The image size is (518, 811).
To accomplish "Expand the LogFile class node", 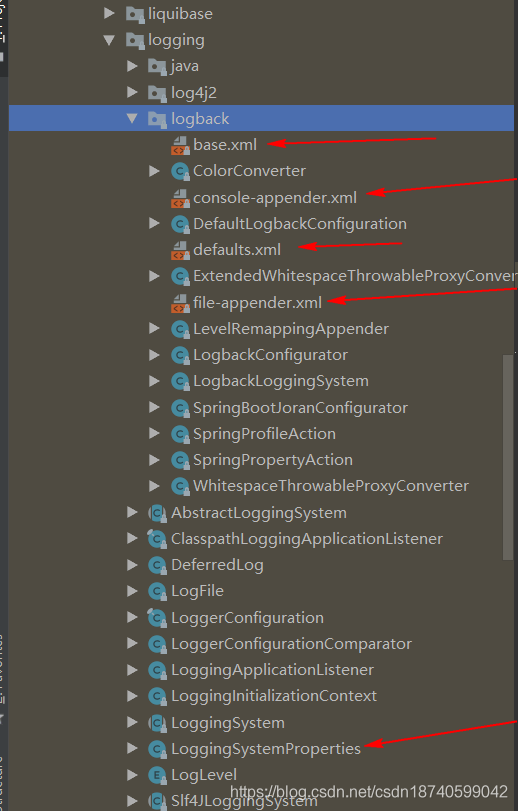I will (x=132, y=591).
